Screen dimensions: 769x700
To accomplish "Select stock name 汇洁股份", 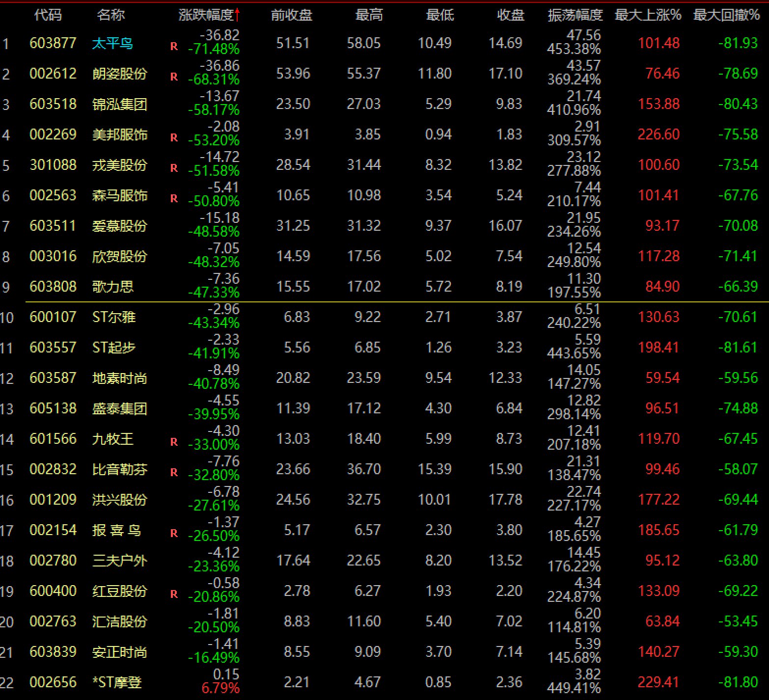I will coord(120,621).
